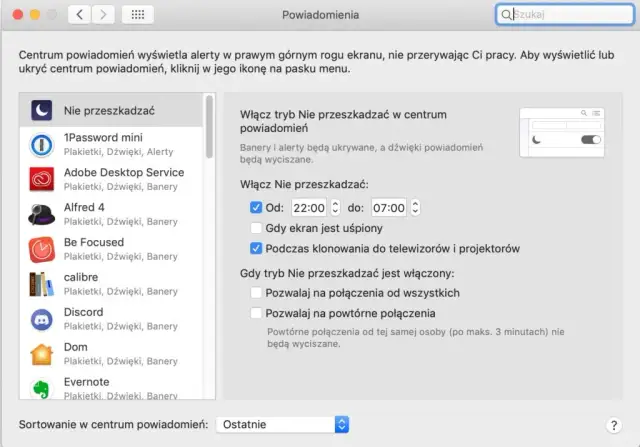The width and height of the screenshot is (640, 447).
Task: Open help with the question mark button
Action: pos(613,425)
